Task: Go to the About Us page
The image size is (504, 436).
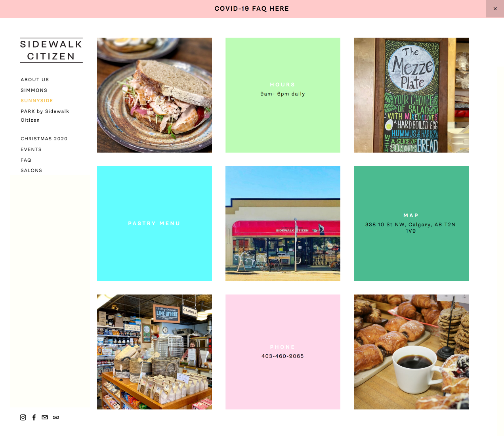Action: [x=35, y=80]
